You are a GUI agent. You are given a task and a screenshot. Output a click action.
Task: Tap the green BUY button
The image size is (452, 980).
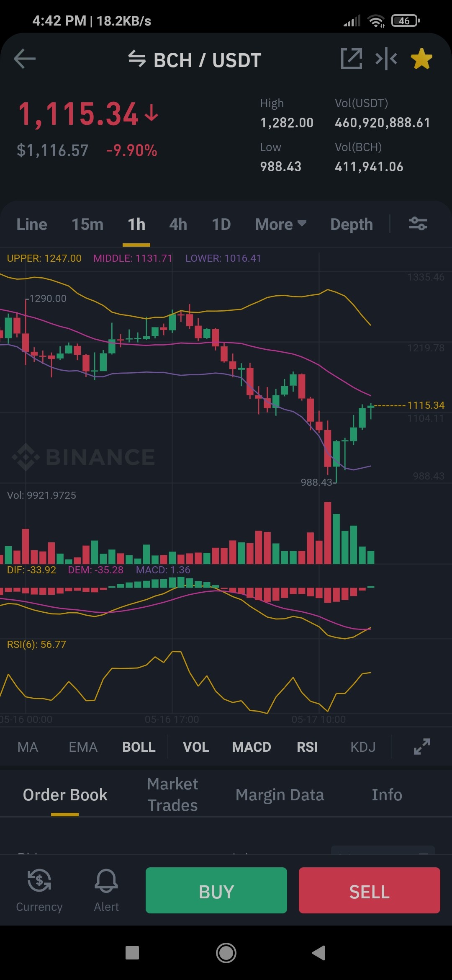click(x=216, y=890)
